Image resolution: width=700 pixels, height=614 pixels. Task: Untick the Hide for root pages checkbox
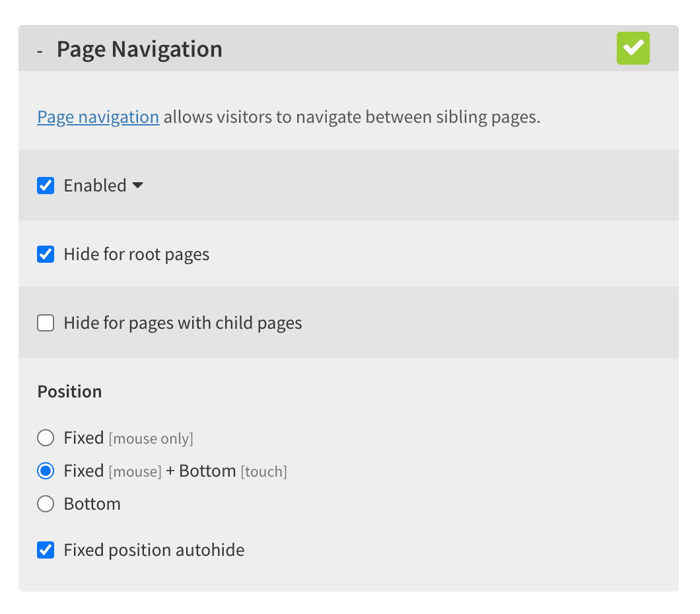pyautogui.click(x=46, y=254)
